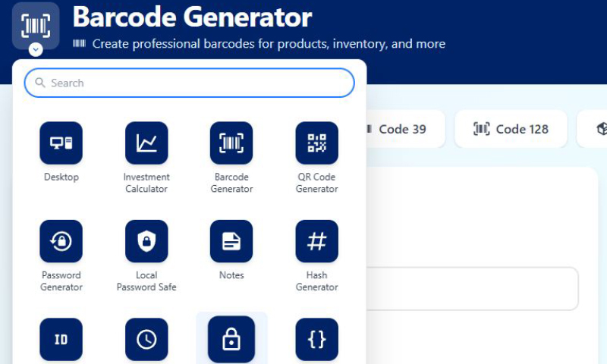607x364 pixels.
Task: Focus the Search field in the launcher
Action: click(x=197, y=83)
